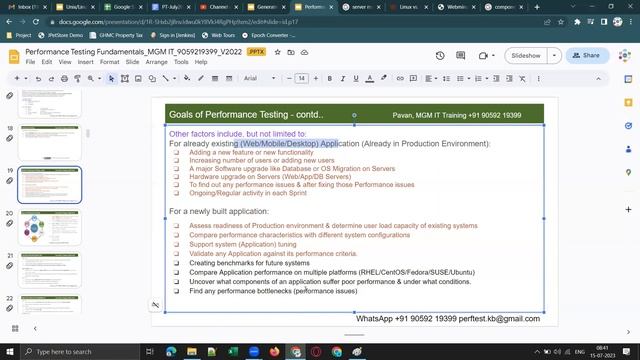Increase the font size with plus
The image size is (640, 360).
pos(316,78)
